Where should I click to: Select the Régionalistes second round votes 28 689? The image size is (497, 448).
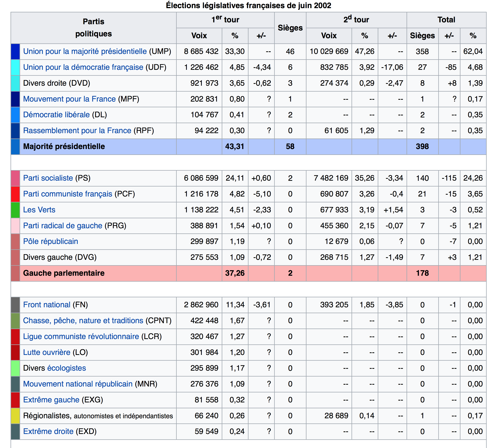336,416
